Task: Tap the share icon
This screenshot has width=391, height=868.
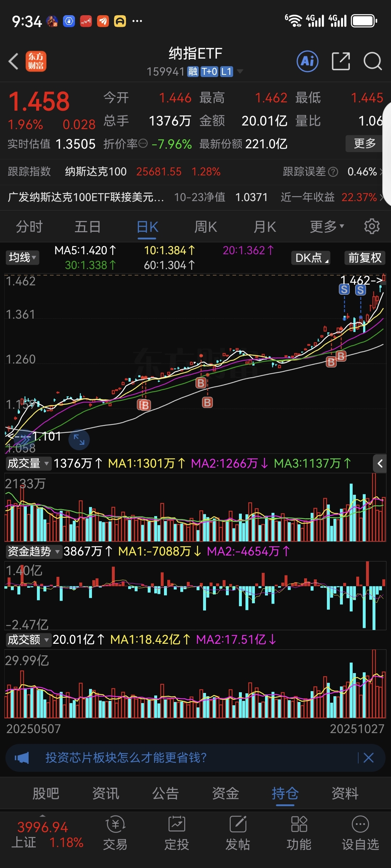Action: pos(341,61)
